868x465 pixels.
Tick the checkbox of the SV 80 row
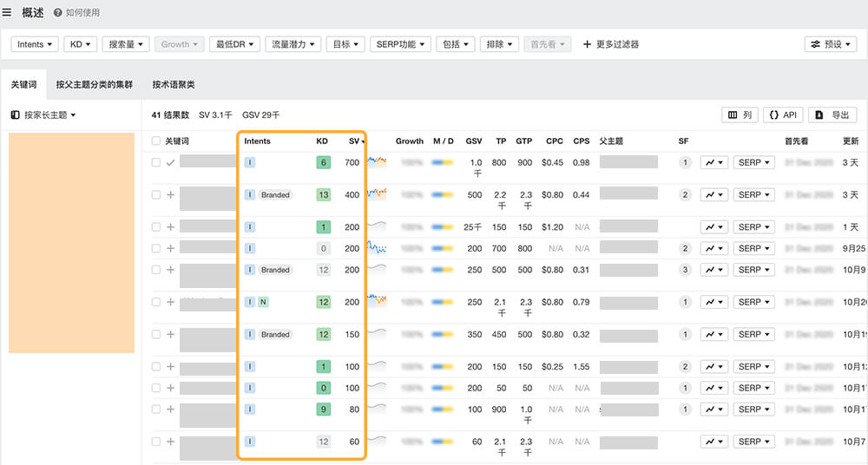click(156, 409)
